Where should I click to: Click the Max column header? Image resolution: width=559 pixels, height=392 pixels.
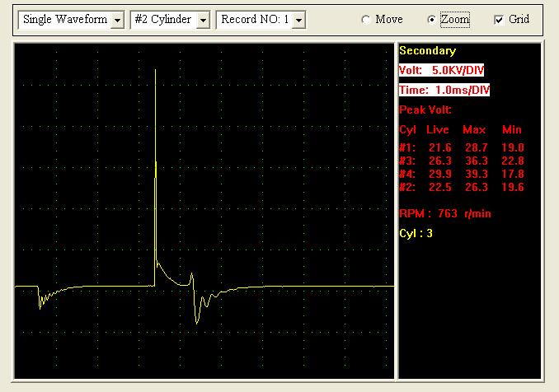click(x=474, y=129)
